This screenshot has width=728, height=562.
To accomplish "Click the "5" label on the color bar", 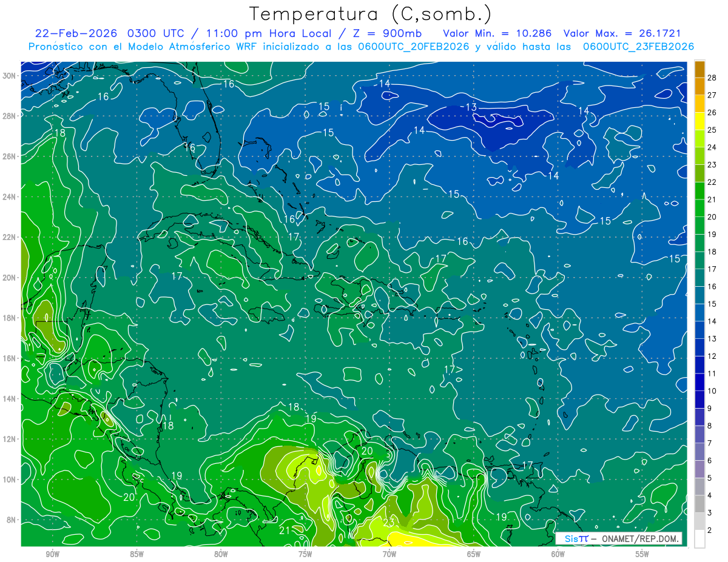I will [710, 478].
